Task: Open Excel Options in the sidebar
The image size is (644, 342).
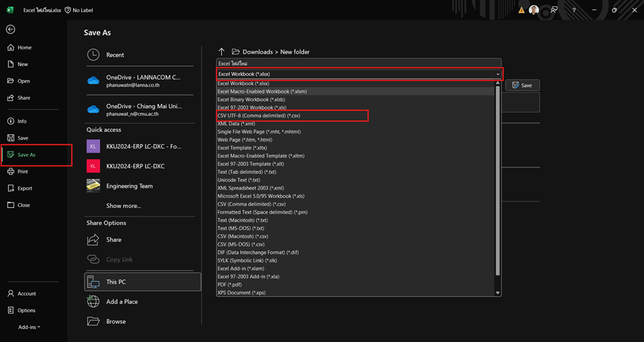Action: click(21, 310)
